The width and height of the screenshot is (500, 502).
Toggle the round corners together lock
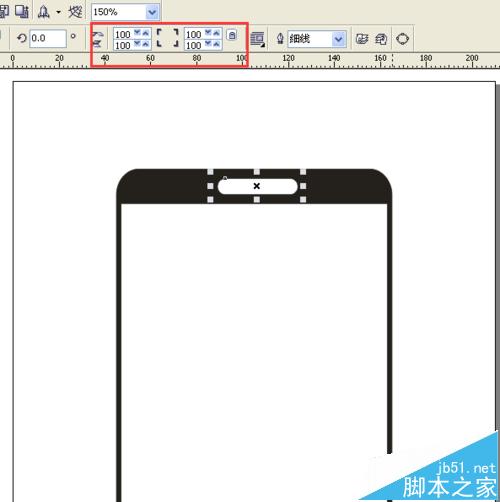click(x=232, y=35)
